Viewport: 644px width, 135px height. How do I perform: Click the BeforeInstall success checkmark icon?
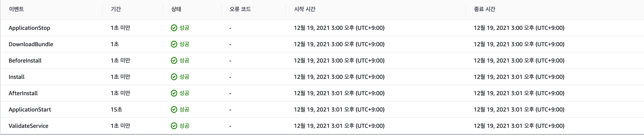point(174,60)
